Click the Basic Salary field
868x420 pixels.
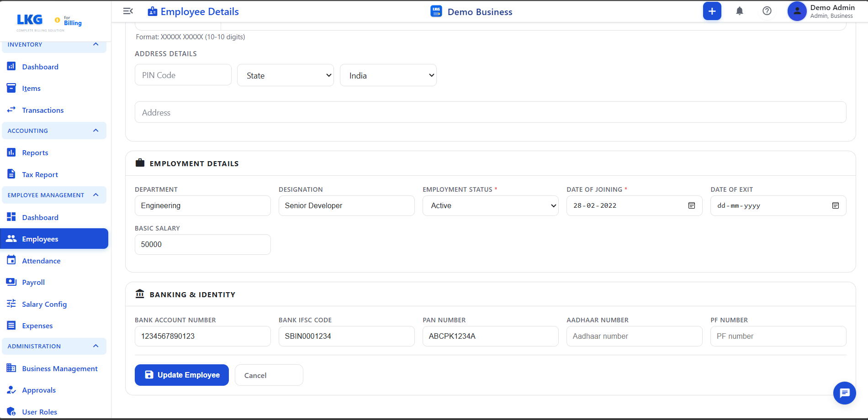tap(203, 244)
